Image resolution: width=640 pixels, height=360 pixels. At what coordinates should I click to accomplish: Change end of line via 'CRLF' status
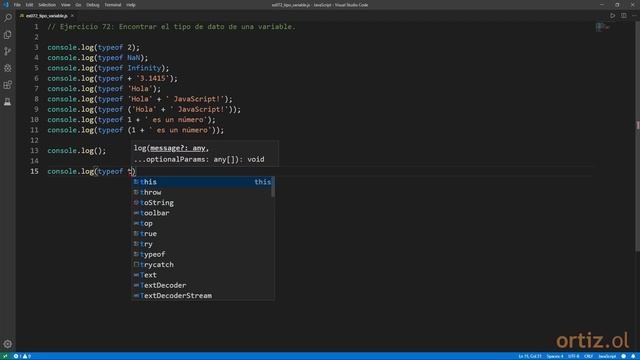pyautogui.click(x=588, y=356)
